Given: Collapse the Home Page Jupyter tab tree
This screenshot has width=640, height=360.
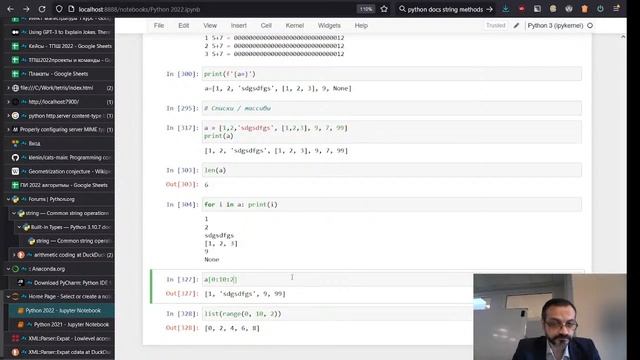Looking at the screenshot, I should click(x=8, y=296).
